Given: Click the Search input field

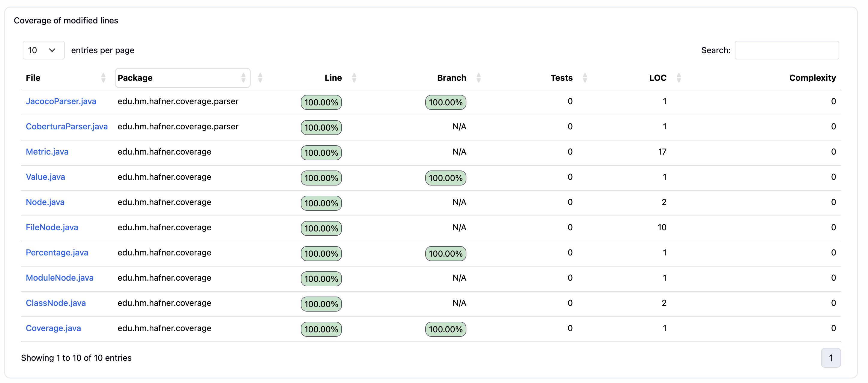Looking at the screenshot, I should point(786,50).
